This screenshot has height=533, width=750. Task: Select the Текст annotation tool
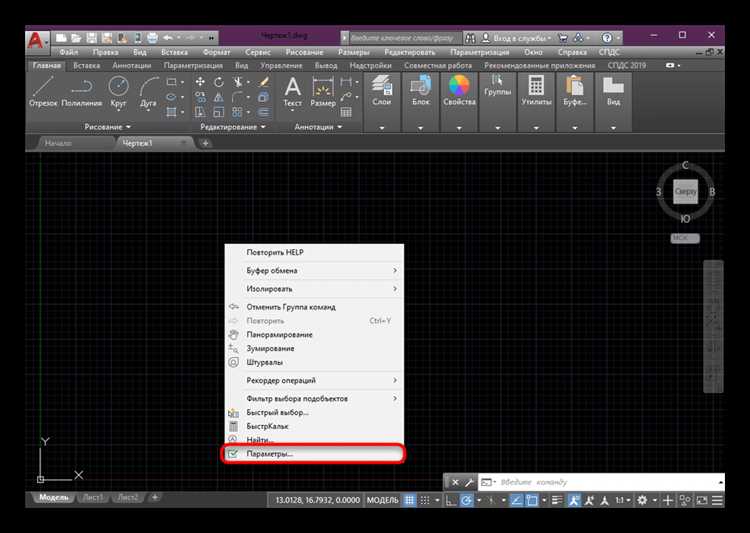(292, 92)
